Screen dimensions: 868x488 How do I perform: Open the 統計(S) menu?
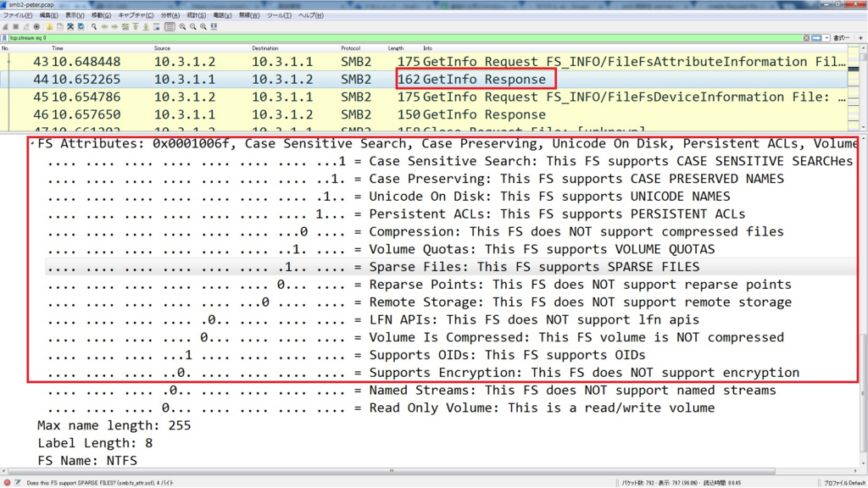196,15
